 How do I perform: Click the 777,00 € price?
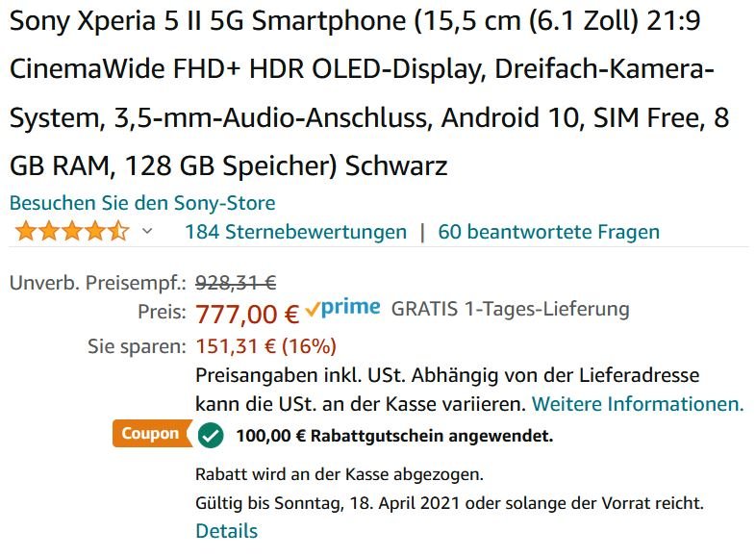[x=247, y=314]
